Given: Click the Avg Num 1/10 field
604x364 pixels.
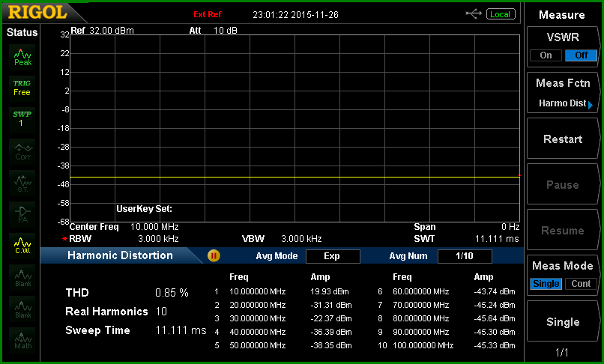Looking at the screenshot, I should 465,256.
